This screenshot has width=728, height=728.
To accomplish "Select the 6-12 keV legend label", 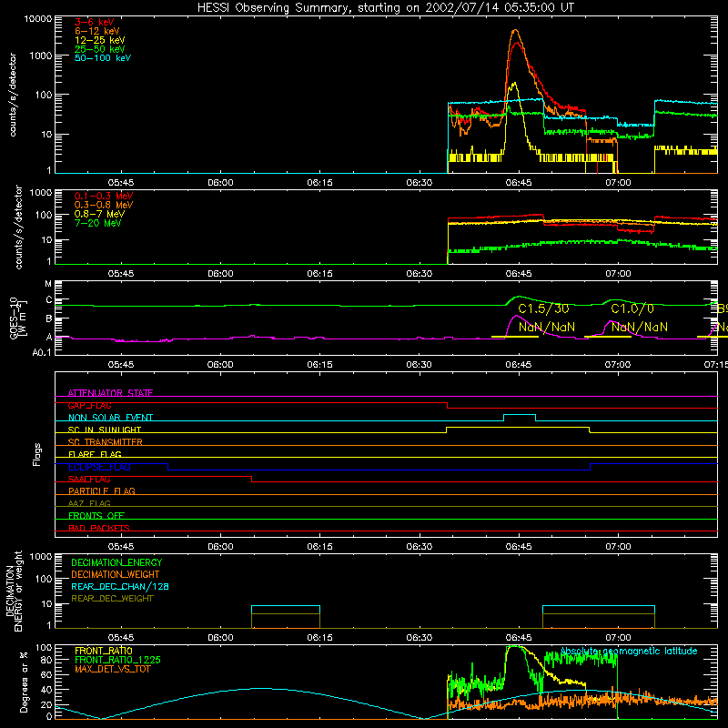I will tap(97, 31).
